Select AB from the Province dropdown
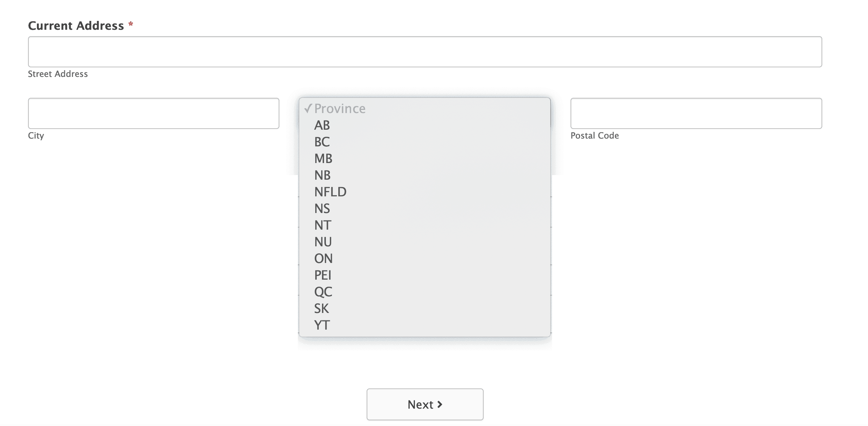Viewport: 868px width, 426px height. 322,125
